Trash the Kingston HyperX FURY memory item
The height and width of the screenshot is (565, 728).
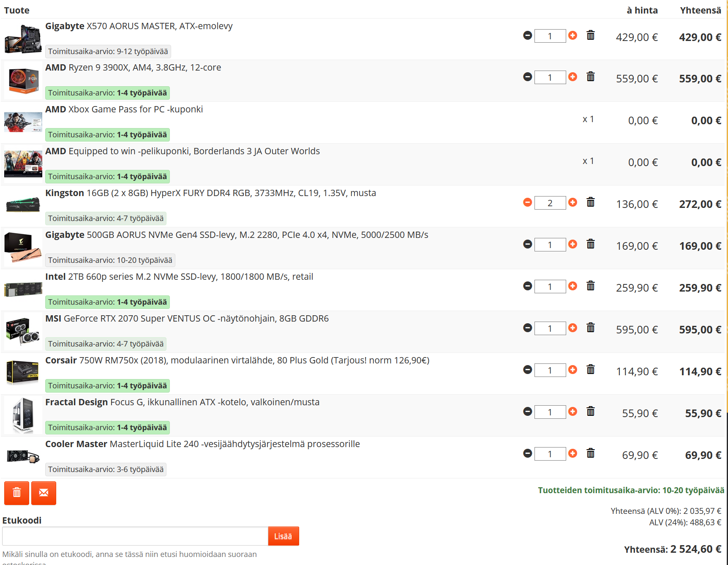(590, 202)
